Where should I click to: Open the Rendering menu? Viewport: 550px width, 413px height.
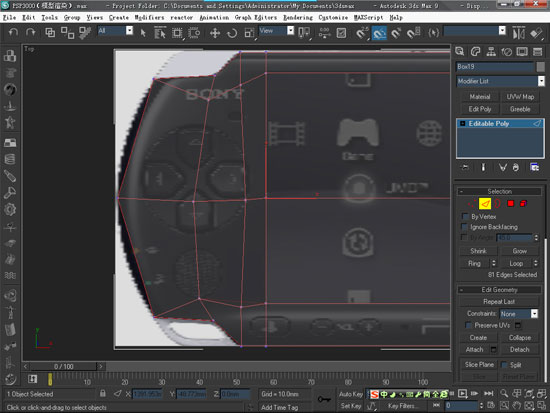click(298, 17)
